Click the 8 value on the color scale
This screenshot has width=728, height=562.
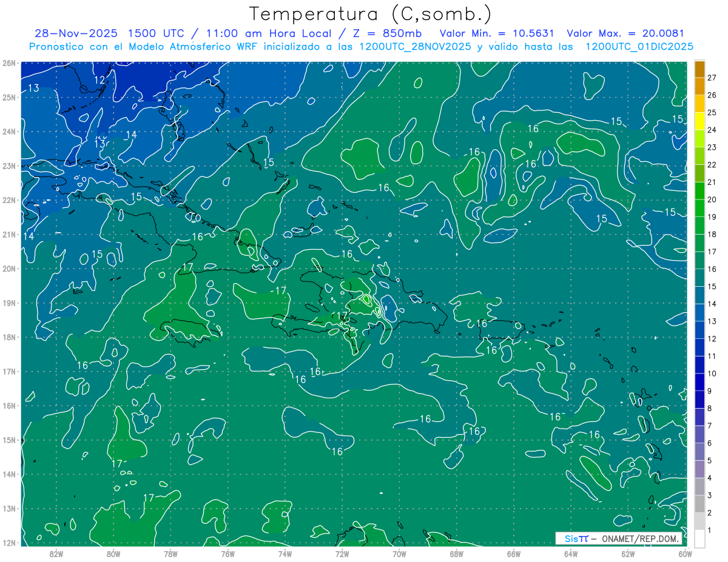tap(710, 409)
